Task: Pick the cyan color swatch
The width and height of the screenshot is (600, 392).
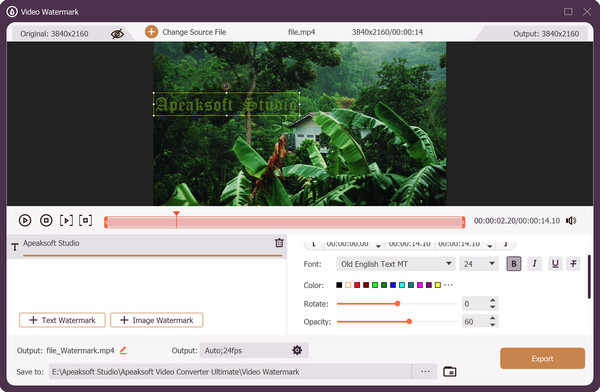Action: click(402, 285)
